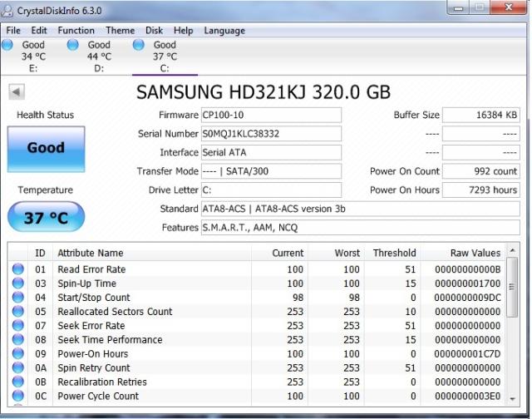The height and width of the screenshot is (419, 532).
Task: Click raw value 0000000009DC
Action: [x=467, y=298]
